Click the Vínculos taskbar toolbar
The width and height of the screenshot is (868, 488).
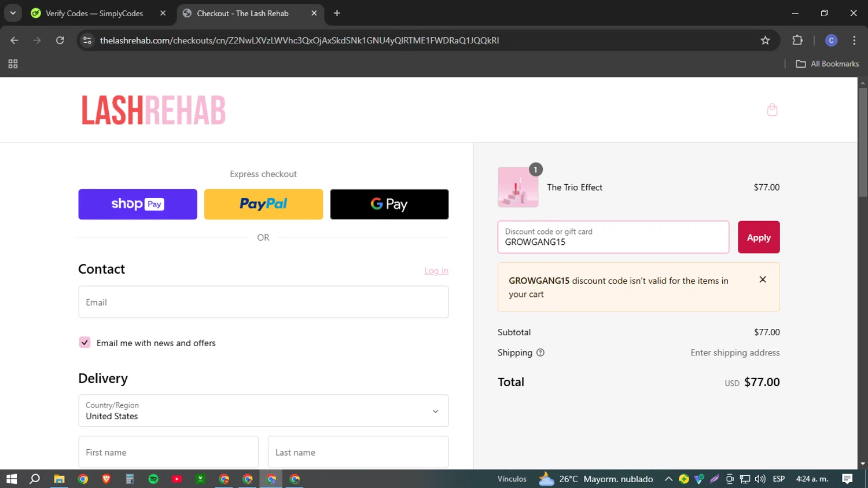coord(512,479)
